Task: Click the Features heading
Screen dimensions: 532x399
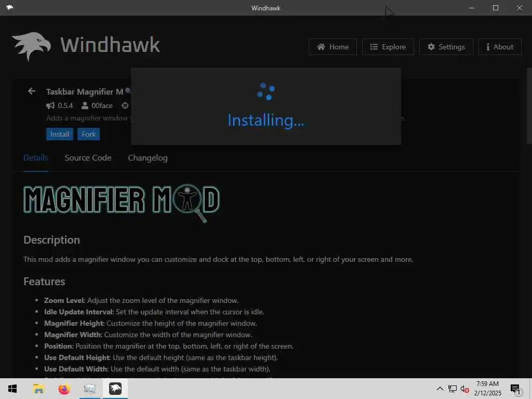Action: point(44,281)
